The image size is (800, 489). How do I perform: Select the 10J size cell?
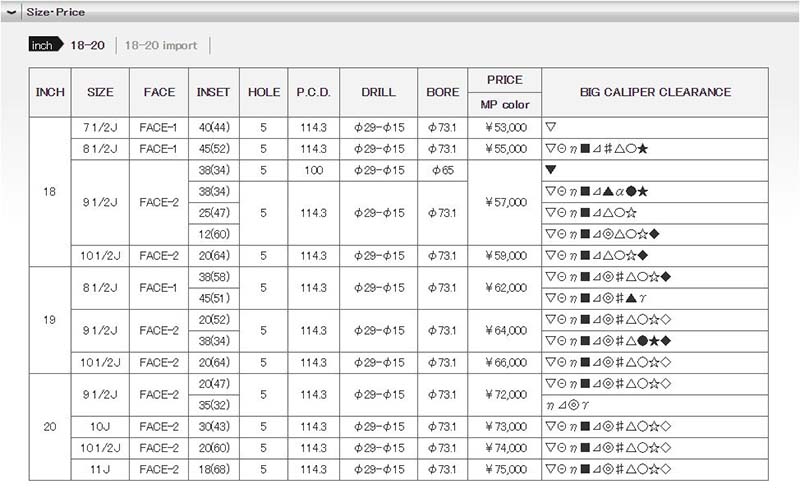click(100, 427)
